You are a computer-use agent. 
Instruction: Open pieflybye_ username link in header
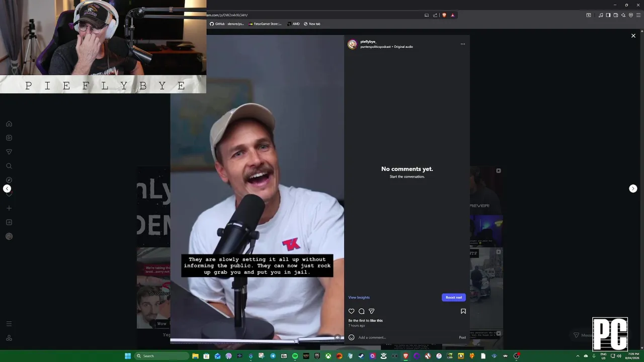click(x=368, y=42)
